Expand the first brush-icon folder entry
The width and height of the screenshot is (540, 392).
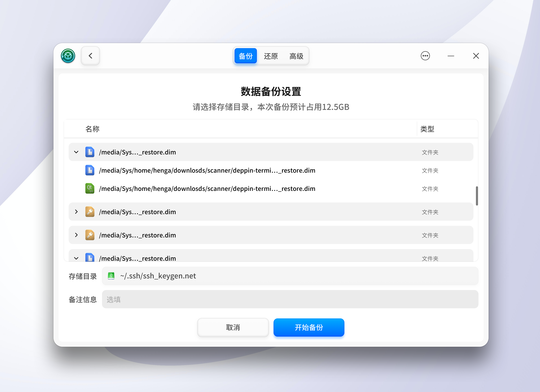[x=76, y=211]
